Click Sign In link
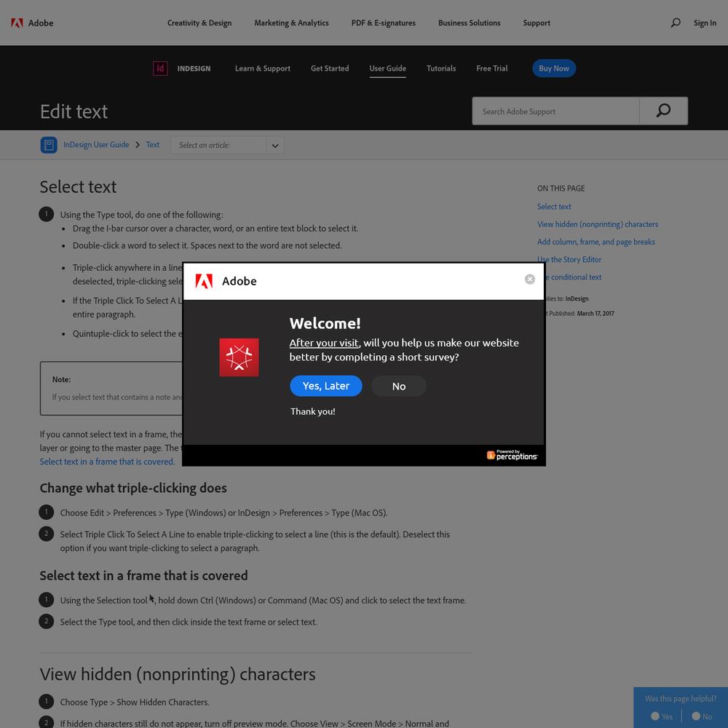The width and height of the screenshot is (728, 728). (x=704, y=23)
